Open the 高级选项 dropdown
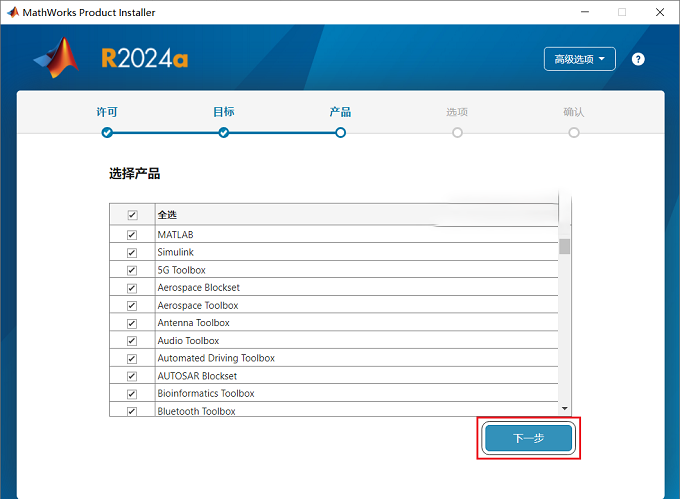Image resolution: width=680 pixels, height=499 pixels. (579, 59)
